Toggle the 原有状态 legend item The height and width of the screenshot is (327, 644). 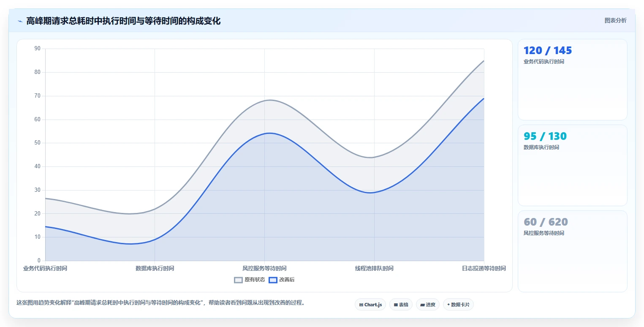250,280
